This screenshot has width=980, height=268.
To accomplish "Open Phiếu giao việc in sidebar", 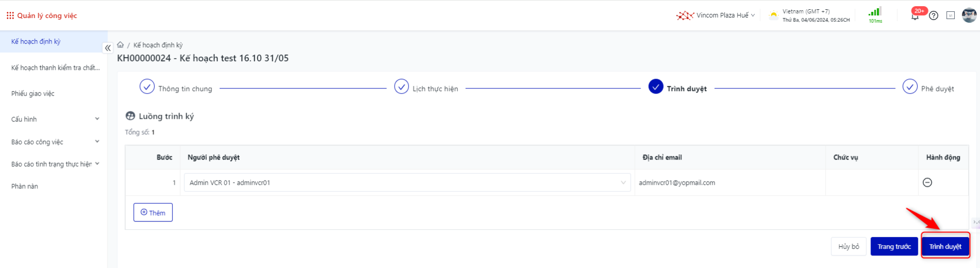I will [33, 93].
